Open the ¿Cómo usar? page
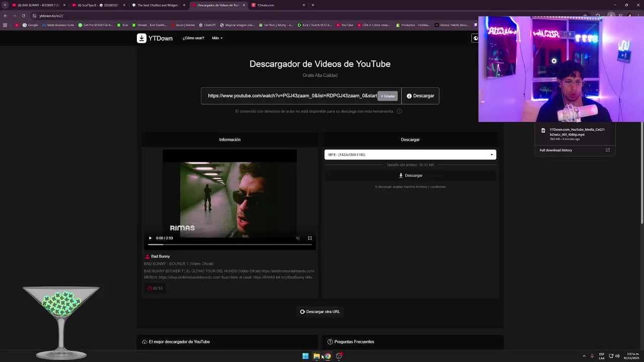 point(193,38)
